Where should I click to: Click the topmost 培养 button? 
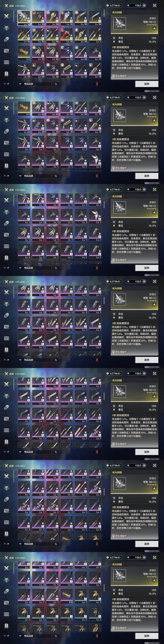click(x=147, y=84)
